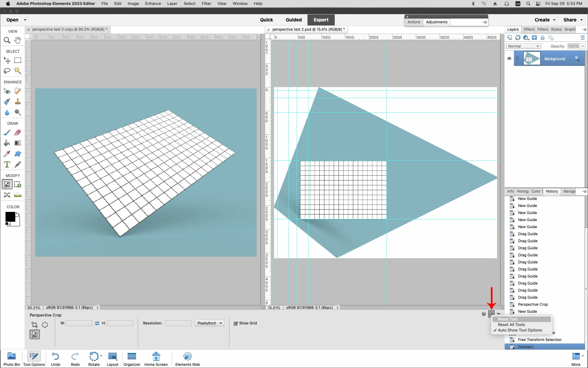Click the black foreground color swatch

10,217
